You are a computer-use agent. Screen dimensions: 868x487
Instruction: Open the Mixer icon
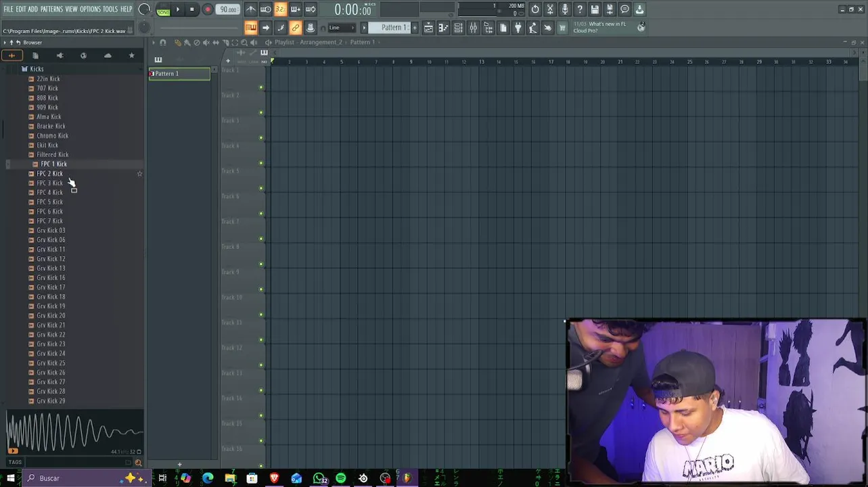(473, 28)
